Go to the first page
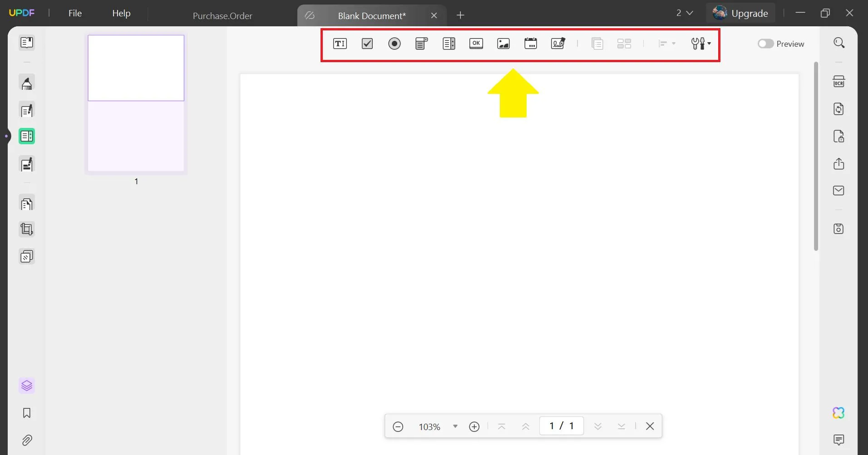The width and height of the screenshot is (868, 455). (x=502, y=426)
